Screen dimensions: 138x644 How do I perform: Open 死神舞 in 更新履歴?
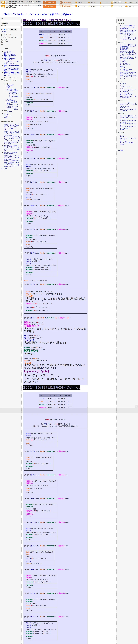[x=122, y=130]
